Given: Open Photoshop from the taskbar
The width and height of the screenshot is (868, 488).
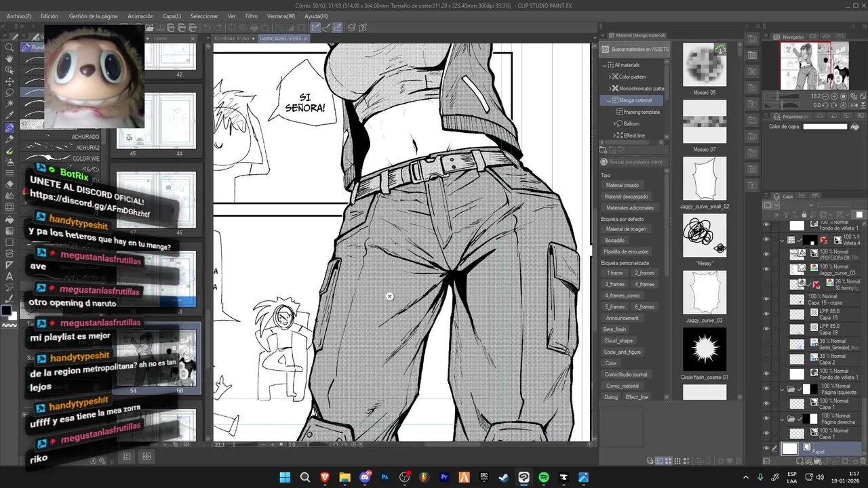Looking at the screenshot, I should coord(385,477).
